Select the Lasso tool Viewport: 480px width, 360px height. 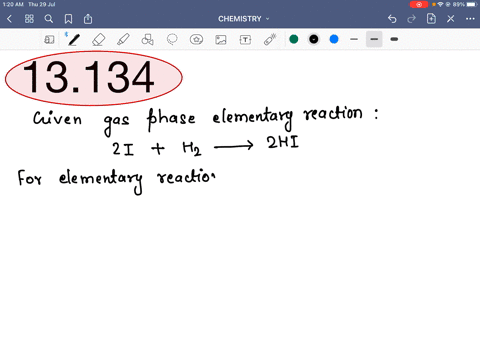[x=172, y=40]
